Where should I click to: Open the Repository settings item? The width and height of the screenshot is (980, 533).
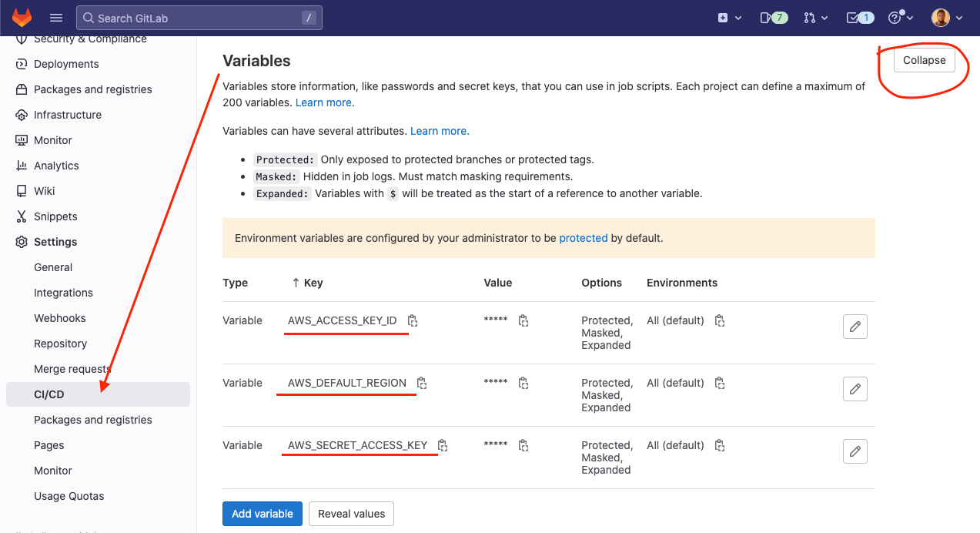coord(60,344)
